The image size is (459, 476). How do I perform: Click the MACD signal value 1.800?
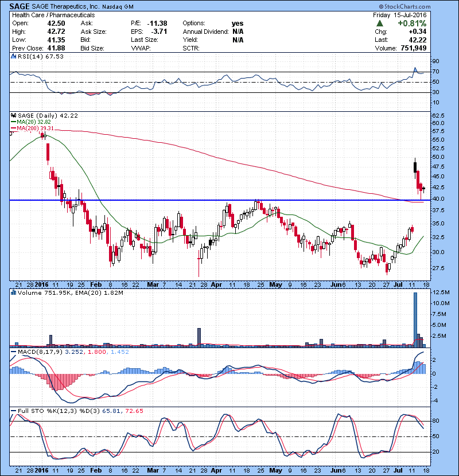[x=97, y=352]
